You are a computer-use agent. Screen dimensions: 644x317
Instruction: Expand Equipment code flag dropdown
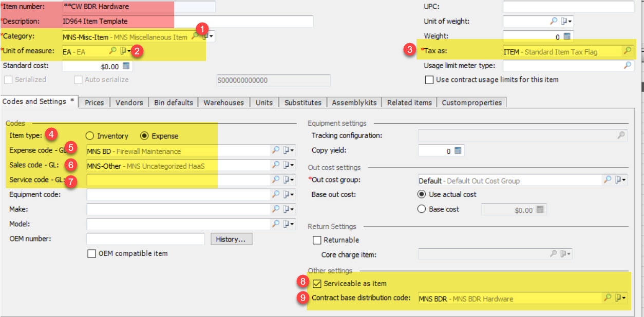(x=289, y=194)
